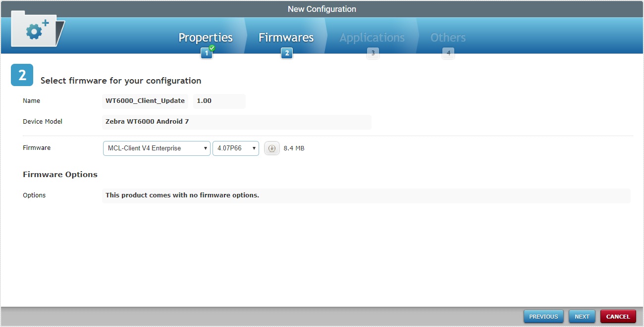Switch to the Properties step tab
The width and height of the screenshot is (644, 327).
click(x=205, y=37)
